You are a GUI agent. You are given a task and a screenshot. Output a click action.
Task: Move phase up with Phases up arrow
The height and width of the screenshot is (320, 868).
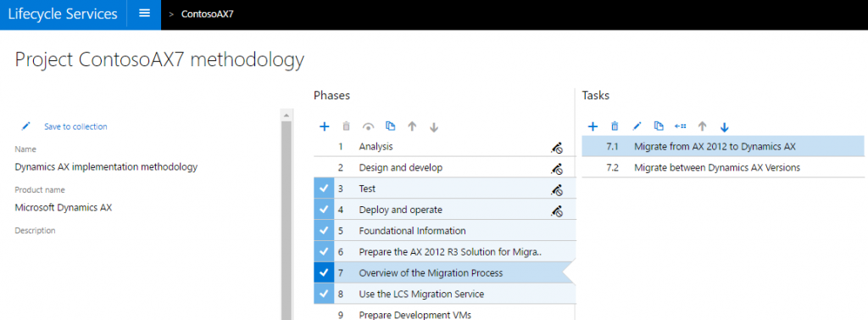click(x=412, y=126)
